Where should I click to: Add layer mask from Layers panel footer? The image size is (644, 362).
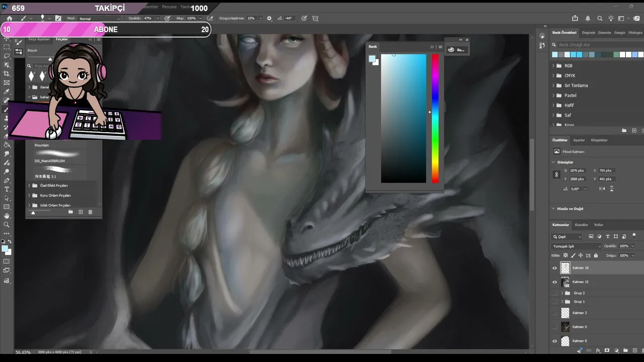[x=607, y=350]
